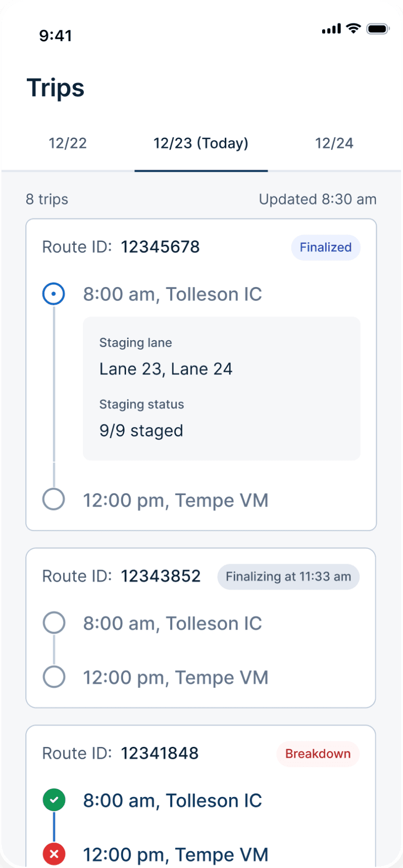Click the active blue stop marker icon
Viewport: 403px width, 868px height.
(54, 294)
